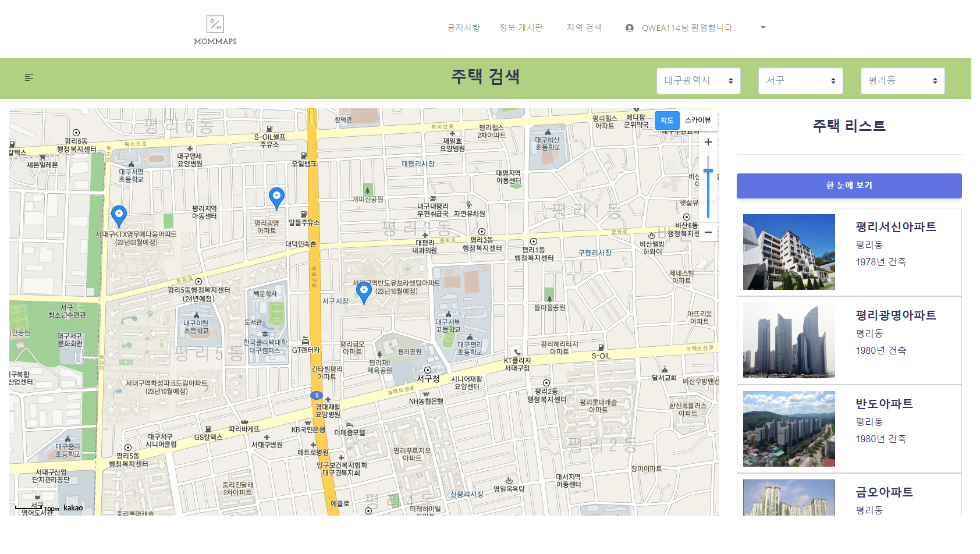
Task: Open the 평리동 neighborhood dropdown
Action: click(903, 80)
